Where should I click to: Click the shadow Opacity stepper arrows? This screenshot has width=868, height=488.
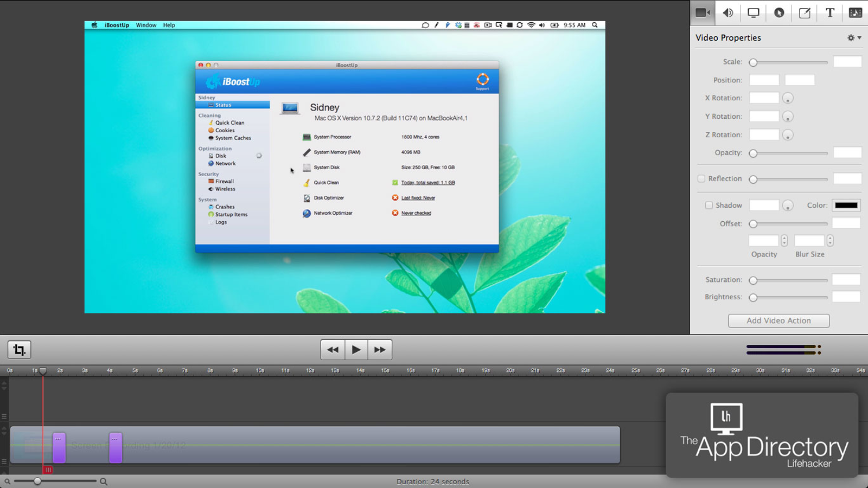(x=784, y=241)
